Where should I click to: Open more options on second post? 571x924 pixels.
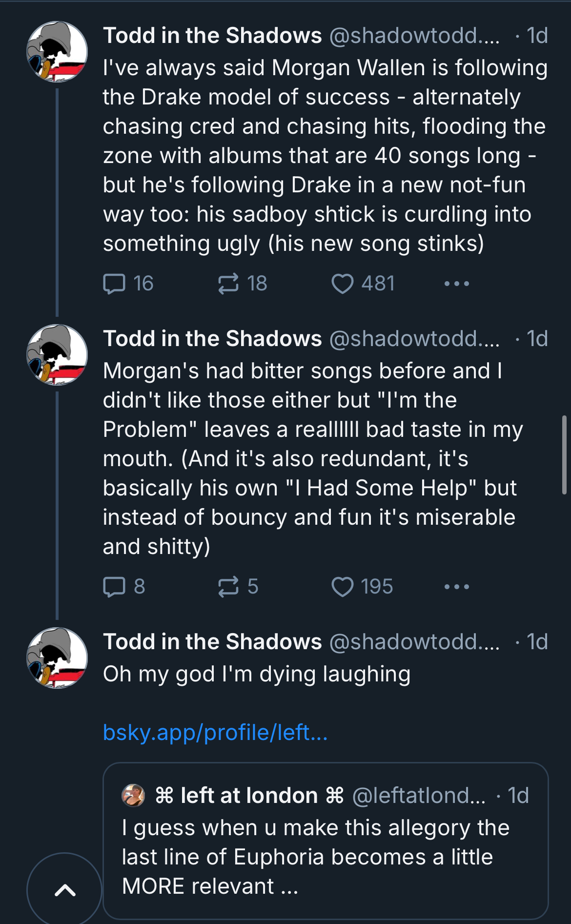(457, 587)
